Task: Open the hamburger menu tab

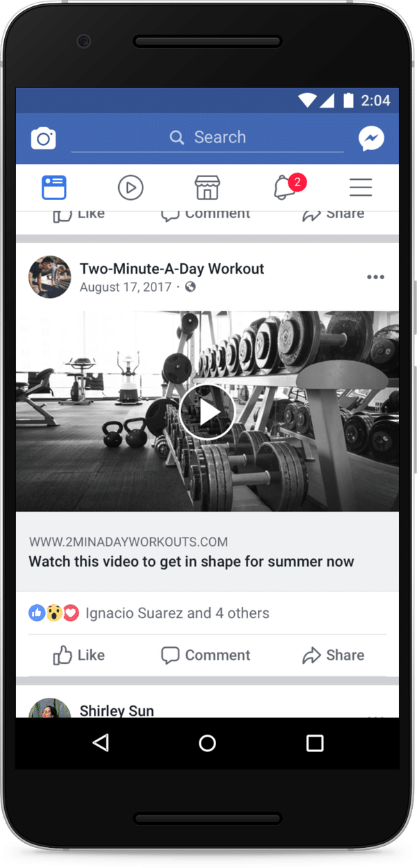Action: pyautogui.click(x=361, y=187)
